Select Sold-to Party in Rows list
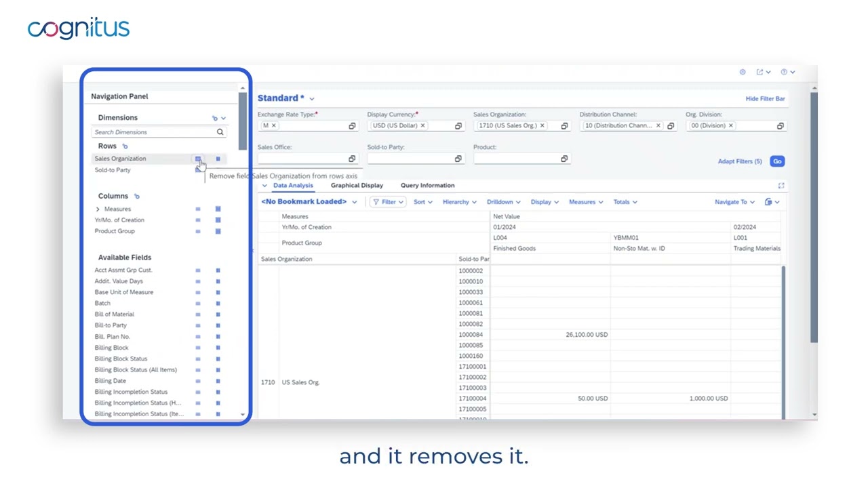Image resolution: width=868 pixels, height=488 pixels. 113,170
